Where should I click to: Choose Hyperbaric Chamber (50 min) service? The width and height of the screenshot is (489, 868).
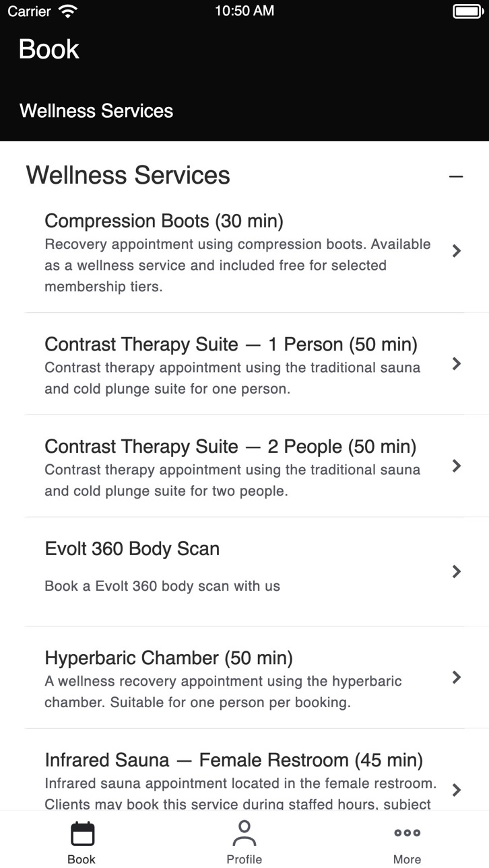[x=169, y=657]
